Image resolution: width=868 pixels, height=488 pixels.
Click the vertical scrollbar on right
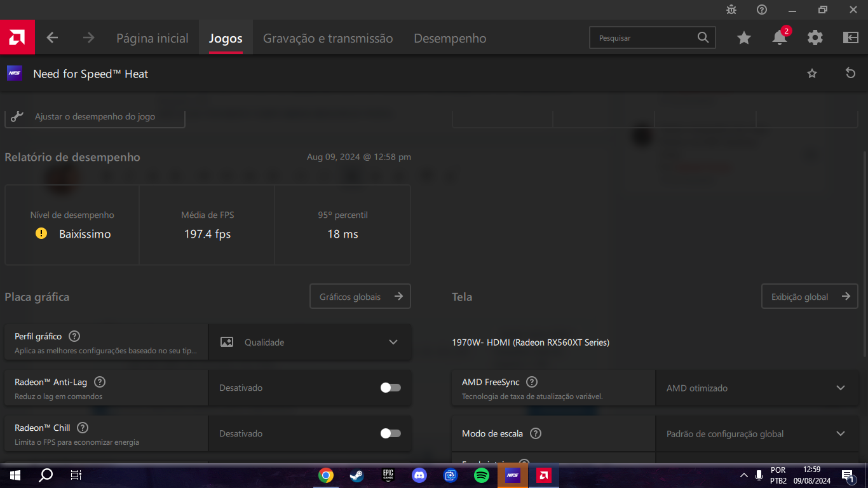[864, 254]
